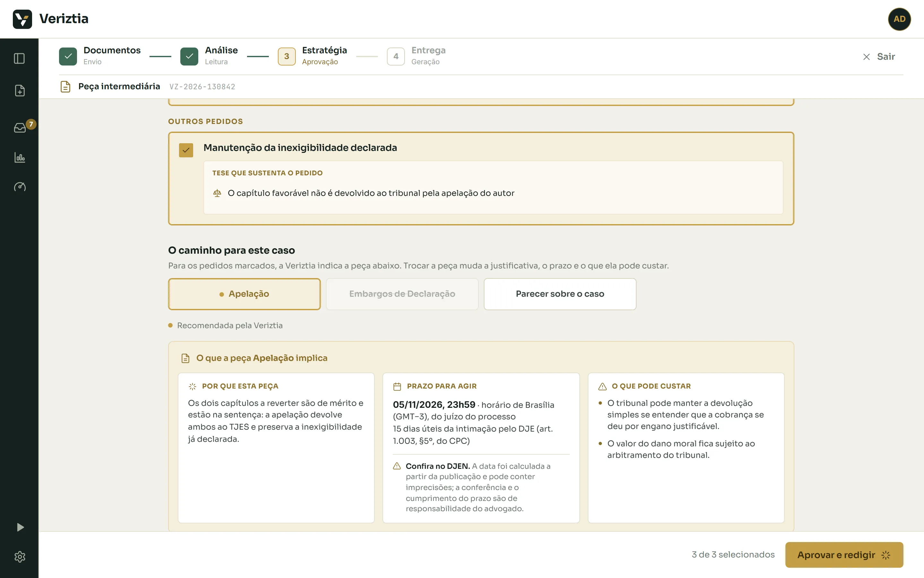
Task: Go to completed Análise step
Action: tap(209, 56)
